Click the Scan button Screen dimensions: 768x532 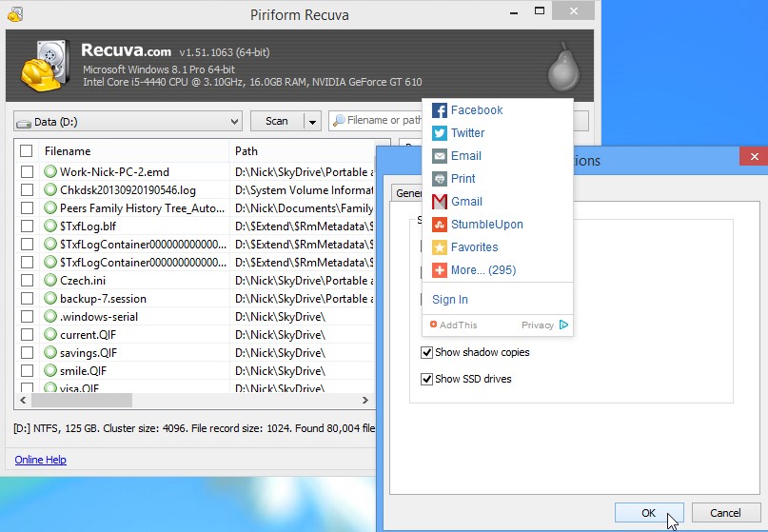coord(277,122)
